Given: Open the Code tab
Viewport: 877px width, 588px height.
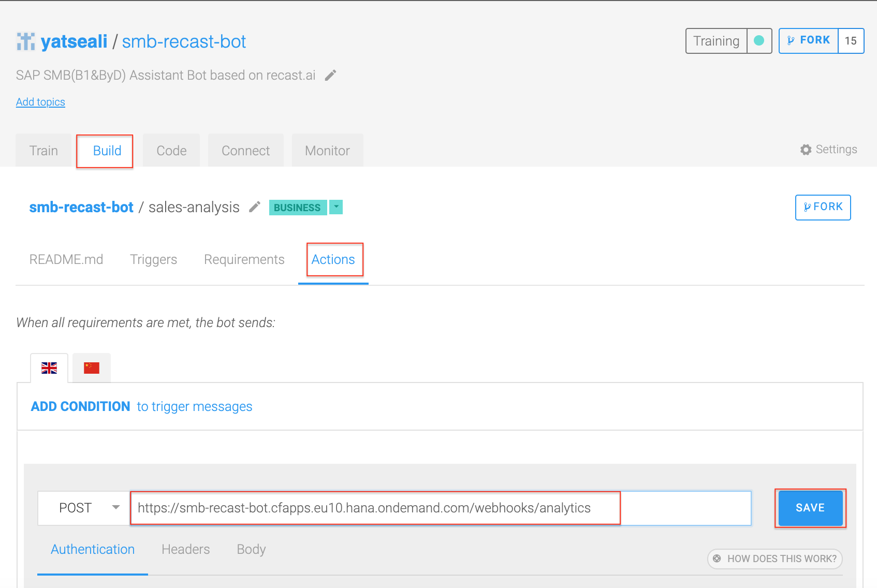Looking at the screenshot, I should (x=171, y=151).
